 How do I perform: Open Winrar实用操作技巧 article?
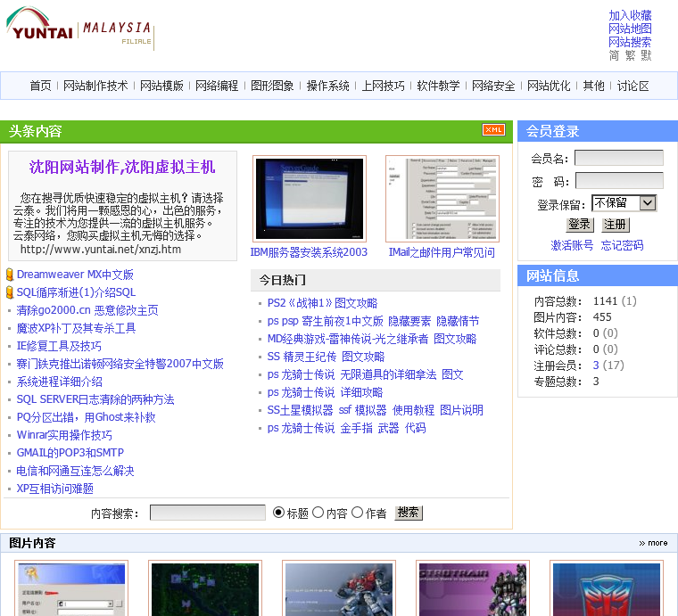point(64,435)
